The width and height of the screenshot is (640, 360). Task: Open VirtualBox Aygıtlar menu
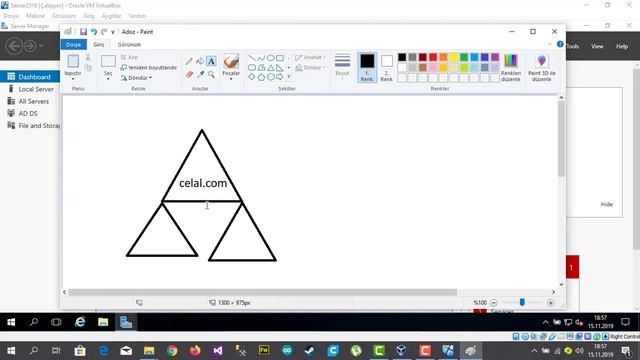(x=111, y=16)
